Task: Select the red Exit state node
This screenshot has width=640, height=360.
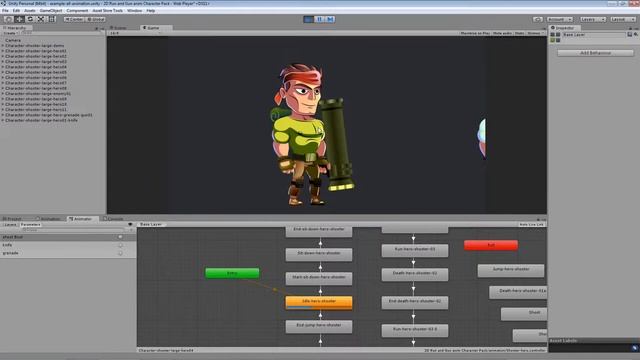Action: (x=491, y=245)
